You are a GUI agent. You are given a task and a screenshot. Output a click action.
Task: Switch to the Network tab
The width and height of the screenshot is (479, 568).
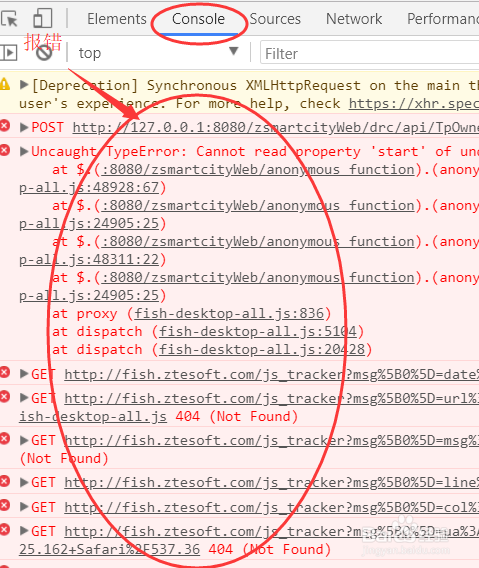point(354,19)
